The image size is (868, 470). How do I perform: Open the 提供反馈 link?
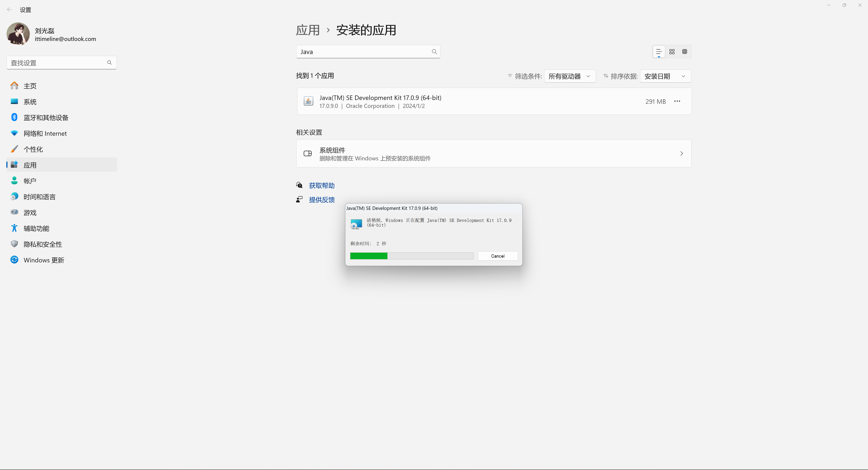coord(322,200)
